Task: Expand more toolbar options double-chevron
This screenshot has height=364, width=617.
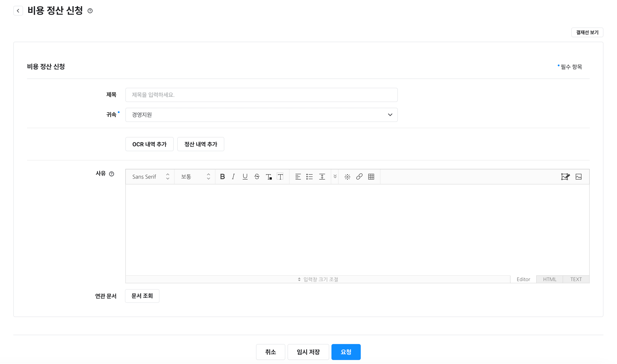Action: (335, 177)
